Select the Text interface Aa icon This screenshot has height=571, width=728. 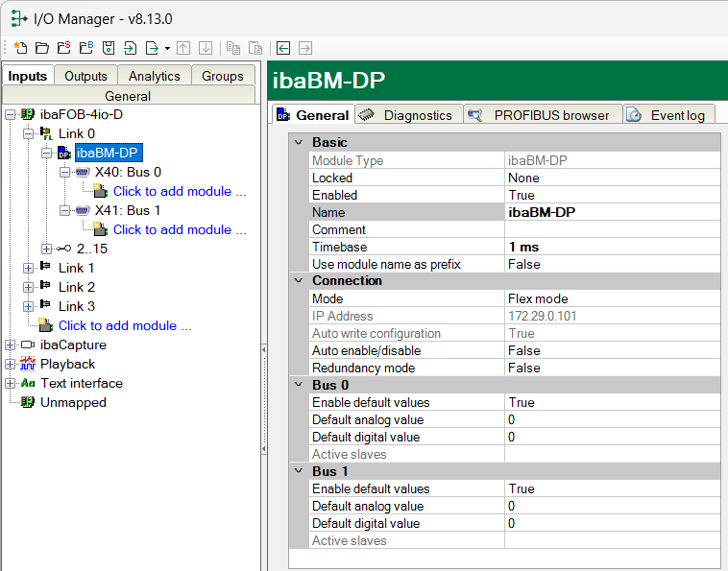[28, 383]
